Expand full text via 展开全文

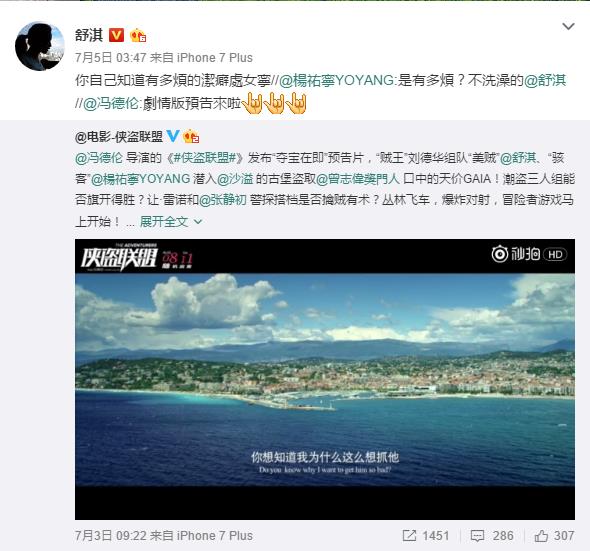[x=164, y=222]
